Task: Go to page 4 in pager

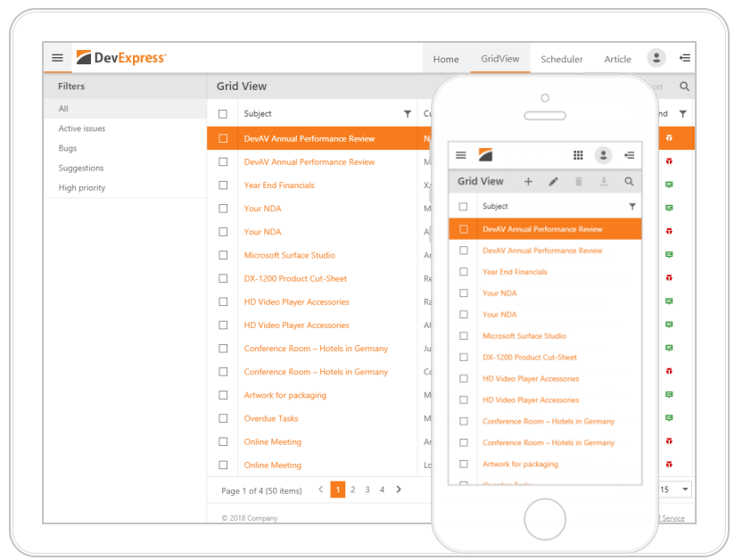Action: (382, 490)
